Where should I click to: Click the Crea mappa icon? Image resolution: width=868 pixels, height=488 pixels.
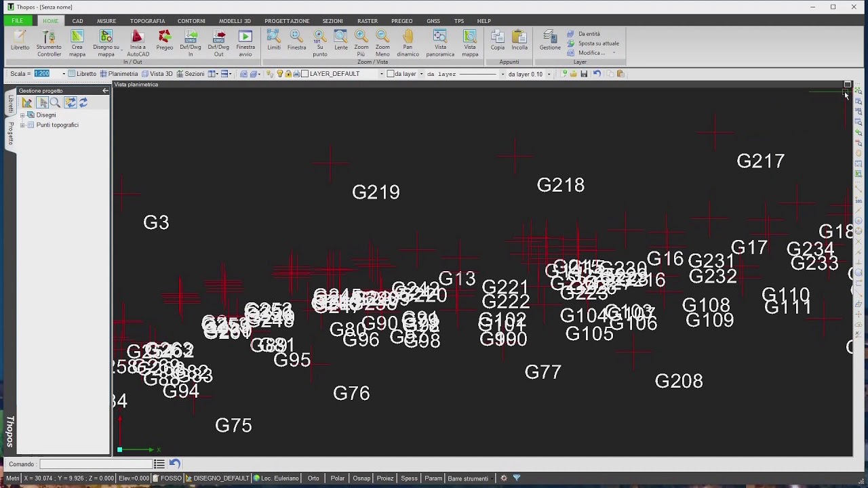[x=77, y=42]
